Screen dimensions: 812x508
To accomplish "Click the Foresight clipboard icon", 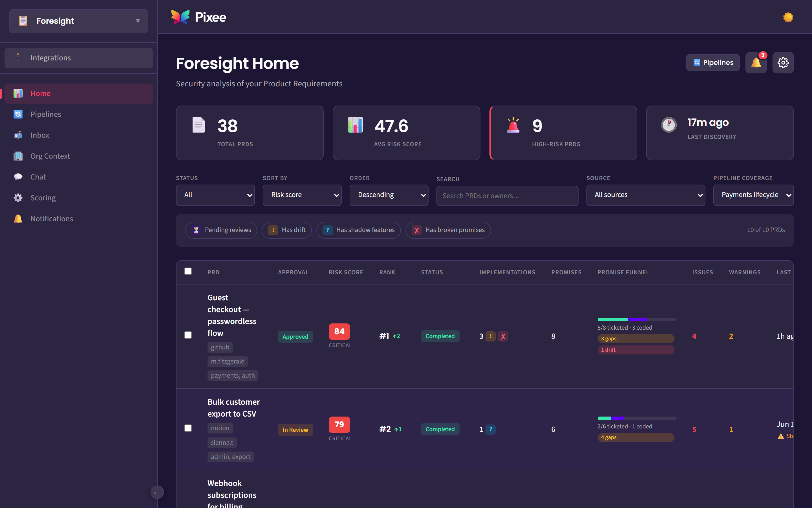I will point(23,21).
